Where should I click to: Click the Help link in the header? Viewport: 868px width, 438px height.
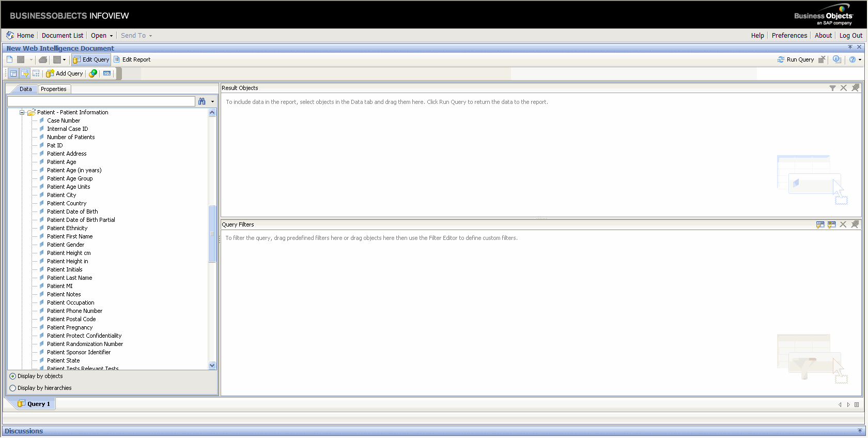click(757, 36)
